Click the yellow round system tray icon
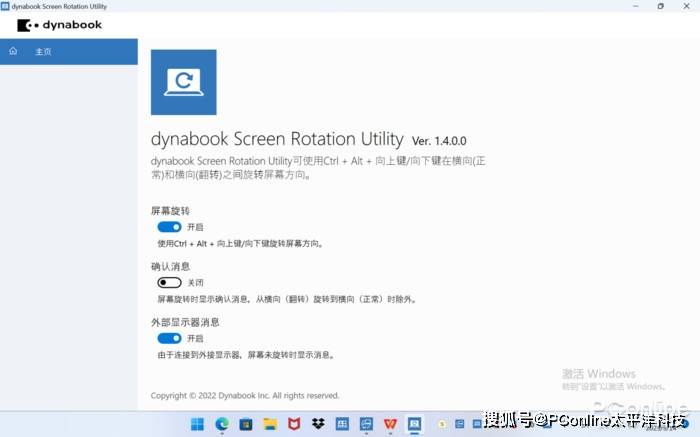This screenshot has height=437, width=700. coord(442,424)
